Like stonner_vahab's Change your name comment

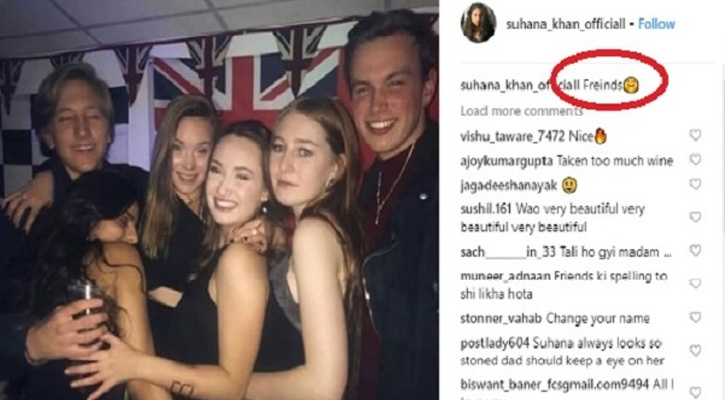[695, 317]
